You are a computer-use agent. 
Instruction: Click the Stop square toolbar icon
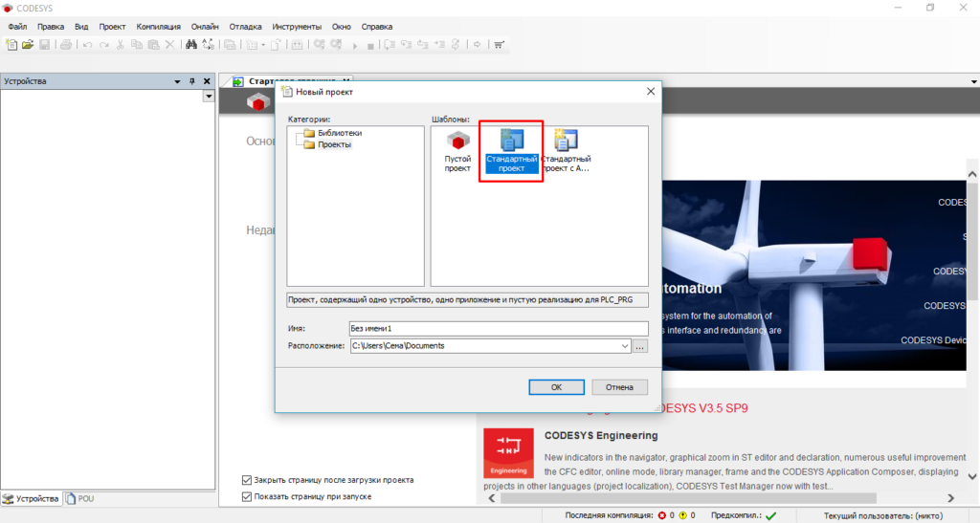pos(370,45)
